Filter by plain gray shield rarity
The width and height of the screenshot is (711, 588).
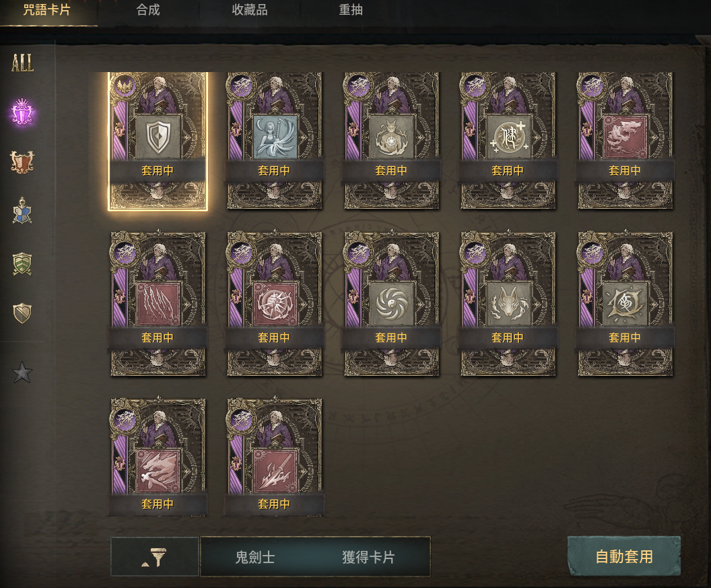click(22, 313)
